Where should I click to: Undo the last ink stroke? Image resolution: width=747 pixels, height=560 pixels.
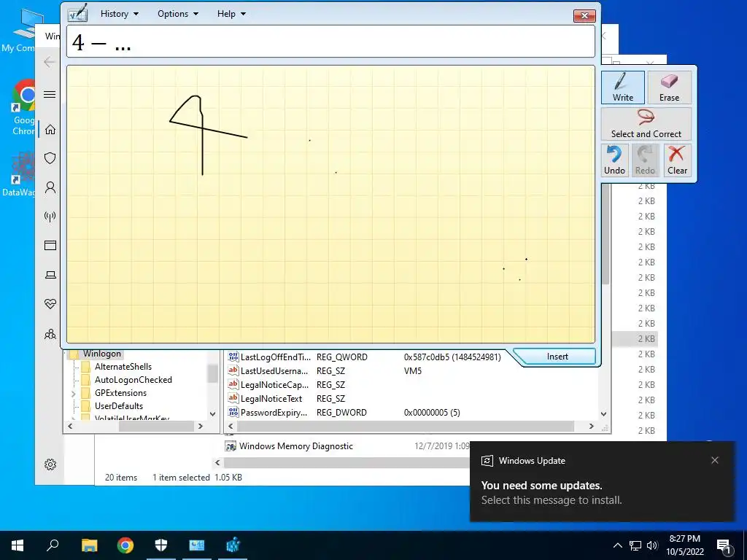[614, 160]
